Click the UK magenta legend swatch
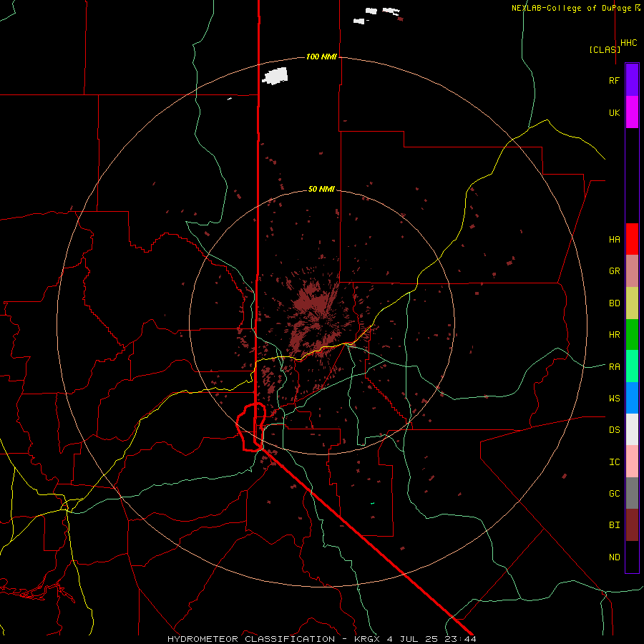Image resolution: width=644 pixels, height=644 pixels. click(x=632, y=112)
